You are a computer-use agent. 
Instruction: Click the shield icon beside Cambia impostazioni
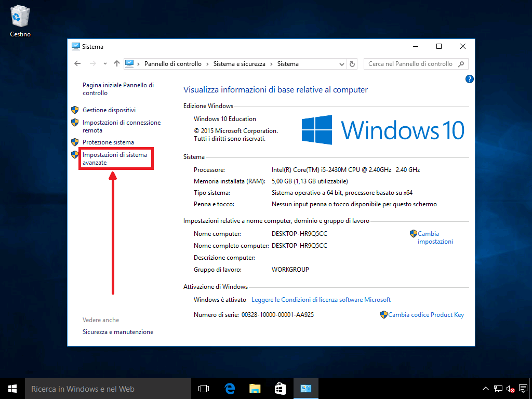click(x=413, y=233)
